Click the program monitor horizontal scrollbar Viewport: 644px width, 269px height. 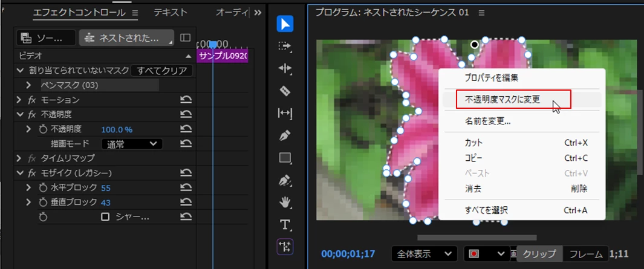[x=477, y=238]
